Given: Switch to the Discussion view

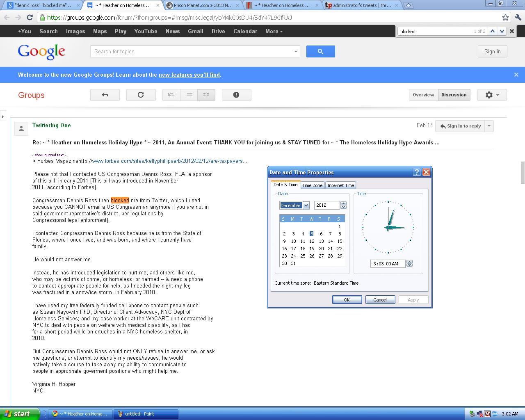Looking at the screenshot, I should pos(454,95).
